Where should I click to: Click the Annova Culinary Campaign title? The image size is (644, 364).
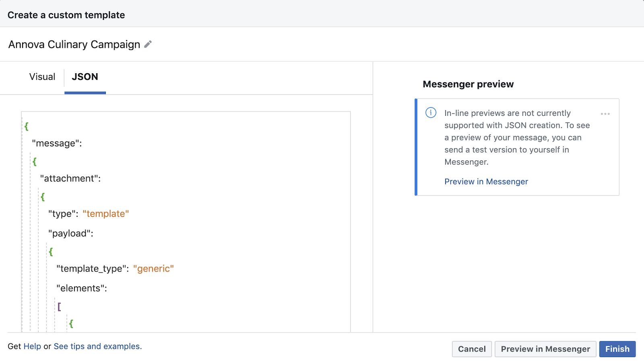[x=74, y=44]
